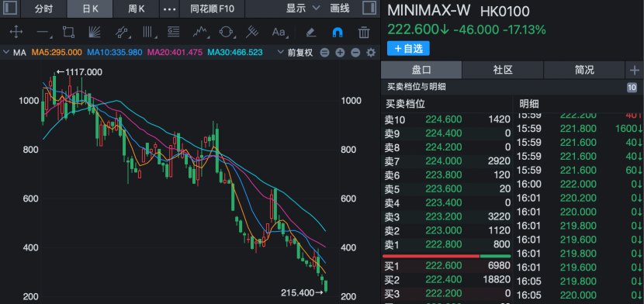Open the 前复权 adjustment dropdown
The image size is (644, 304).
point(296,53)
